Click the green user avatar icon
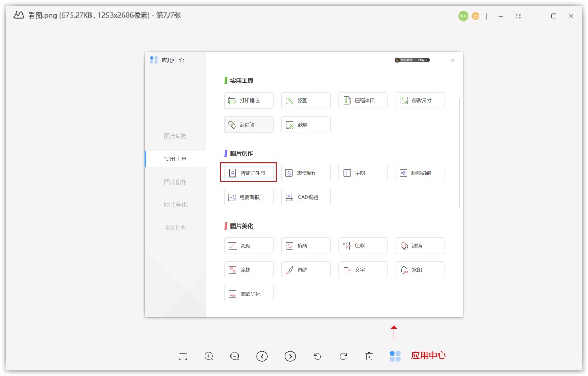Viewport: 588px width, 376px height. 464,16
